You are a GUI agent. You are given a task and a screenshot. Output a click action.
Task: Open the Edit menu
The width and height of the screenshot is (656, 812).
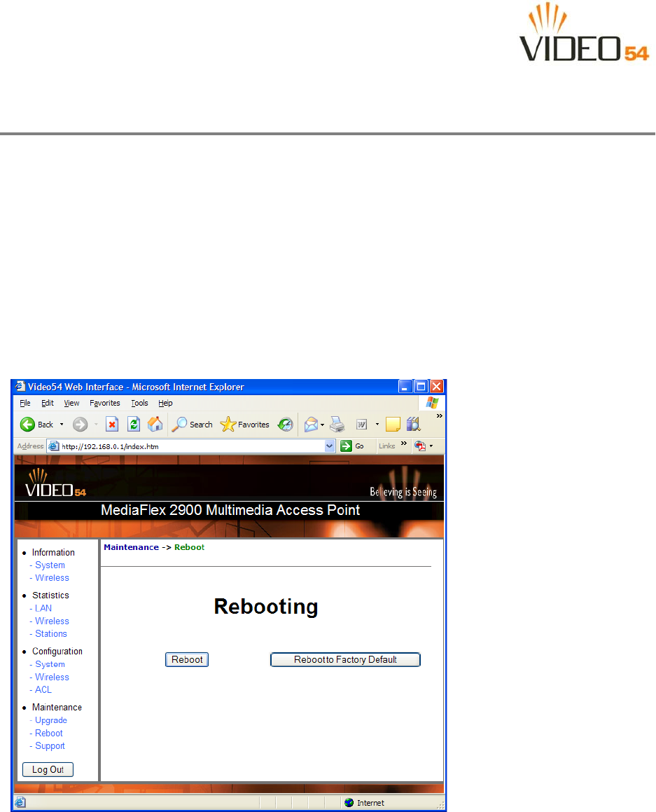48,403
